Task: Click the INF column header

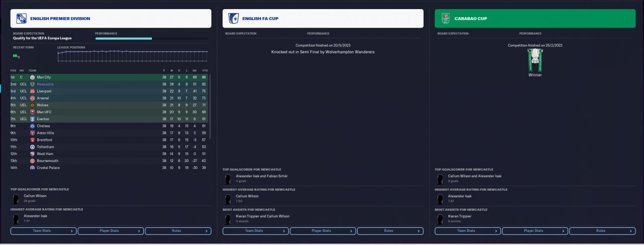Action: [22, 70]
